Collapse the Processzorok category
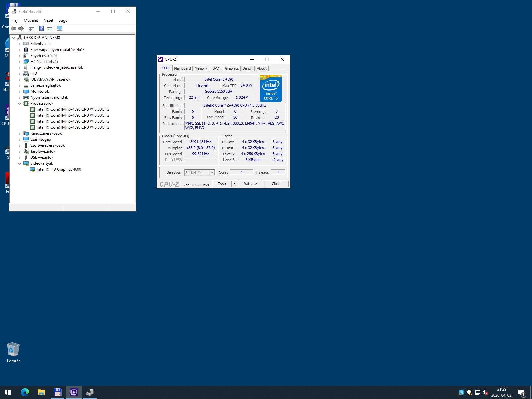This screenshot has height=399, width=532. click(19, 103)
